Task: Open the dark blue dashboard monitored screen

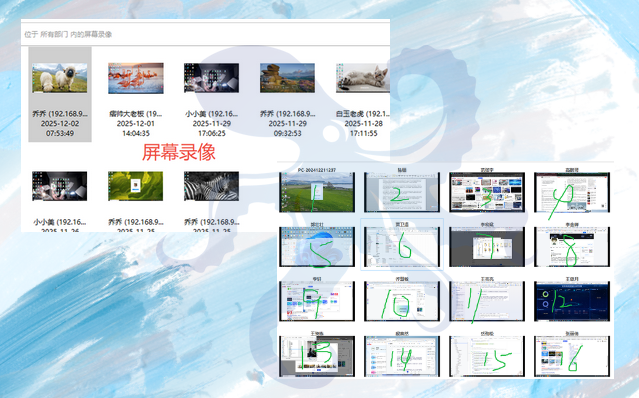Action: 572,301
